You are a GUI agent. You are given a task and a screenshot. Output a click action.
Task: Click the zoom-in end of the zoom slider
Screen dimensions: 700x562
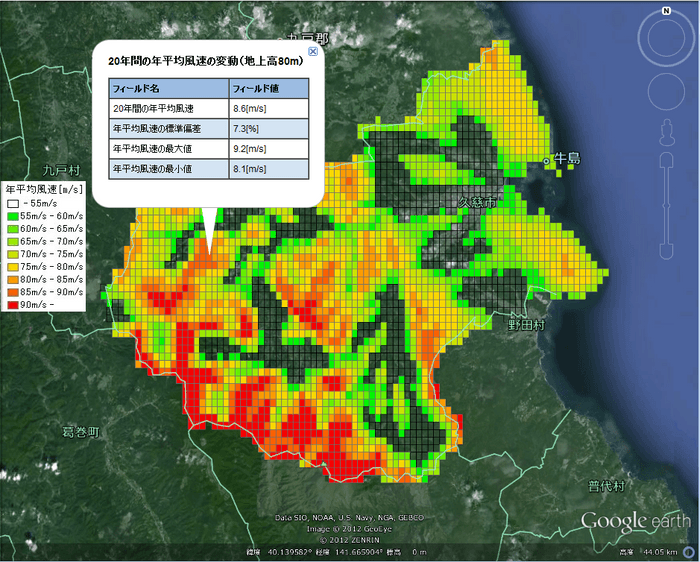pyautogui.click(x=667, y=158)
